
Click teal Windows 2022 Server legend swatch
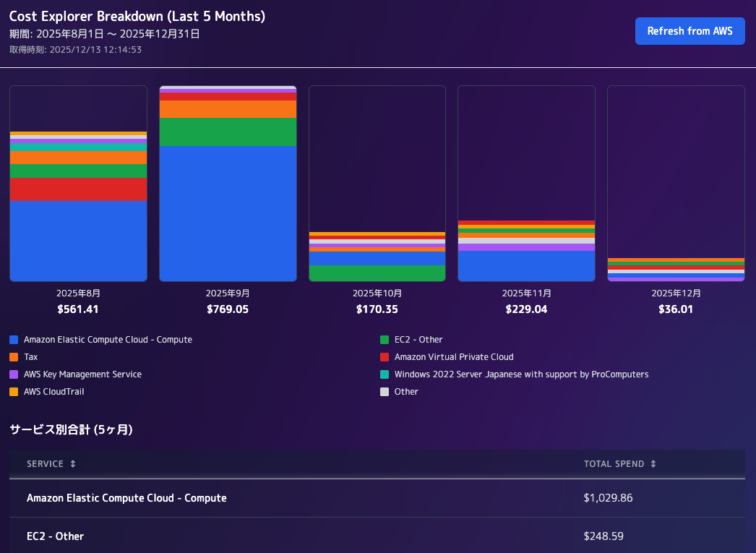click(x=385, y=374)
